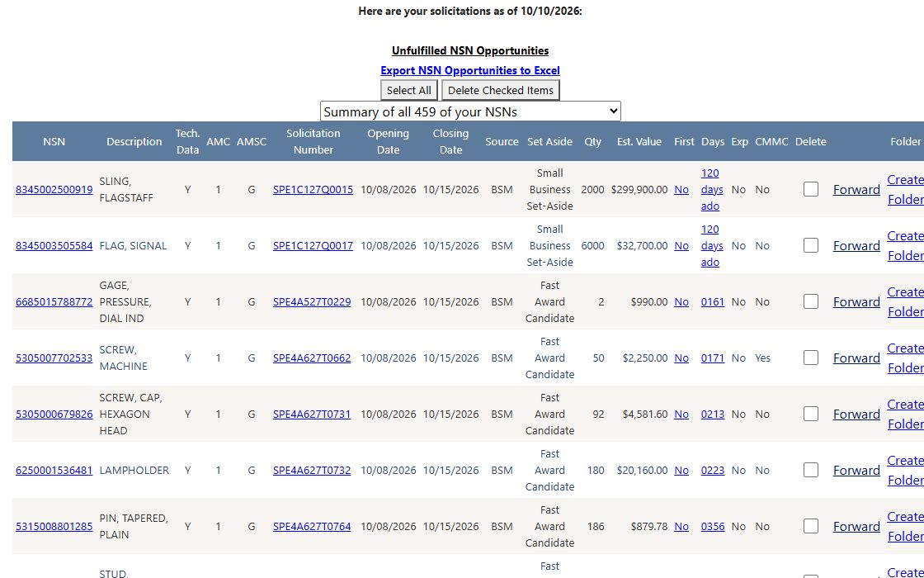Tick delete checkbox for PIN, TAPERED, PLAIN row
The width and height of the screenshot is (924, 578).
[x=811, y=526]
